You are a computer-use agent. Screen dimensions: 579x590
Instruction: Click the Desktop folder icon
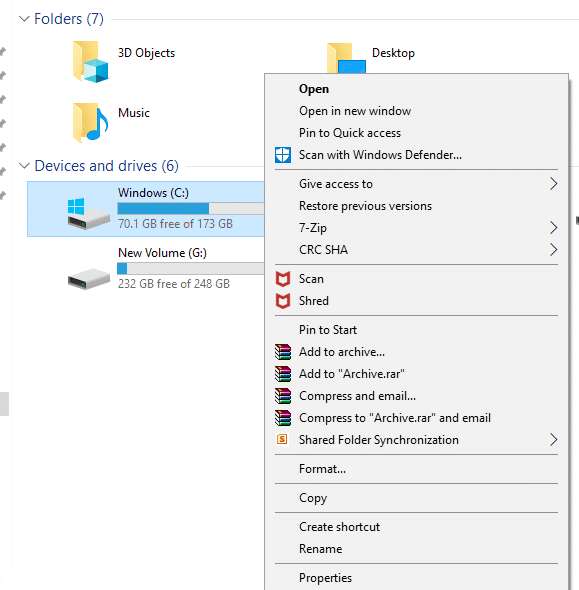346,58
